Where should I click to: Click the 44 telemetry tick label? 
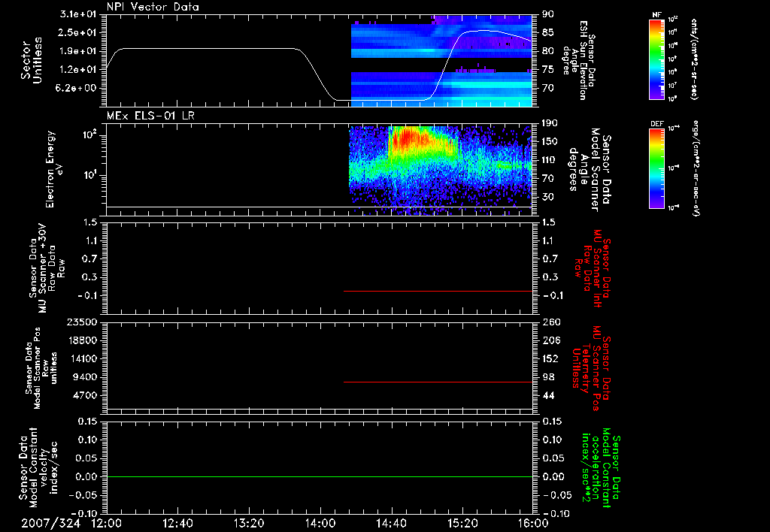pos(548,395)
